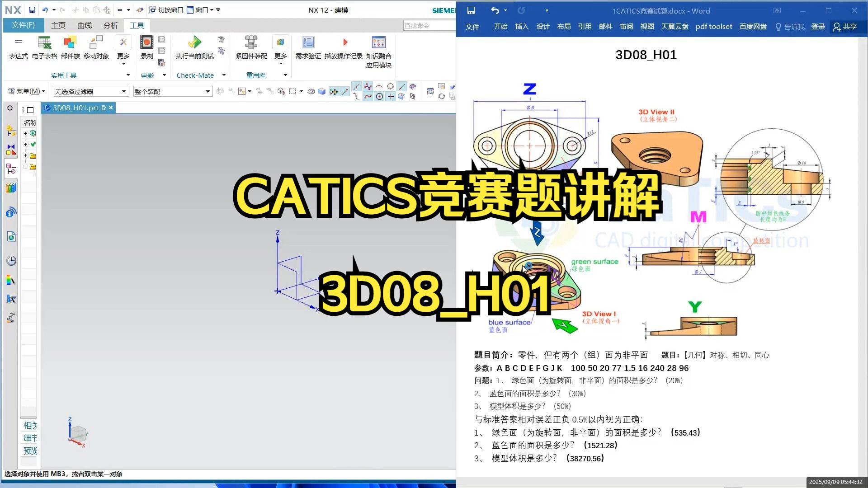This screenshot has width=868, height=488.
Task: Save the Word document
Action: tap(471, 10)
